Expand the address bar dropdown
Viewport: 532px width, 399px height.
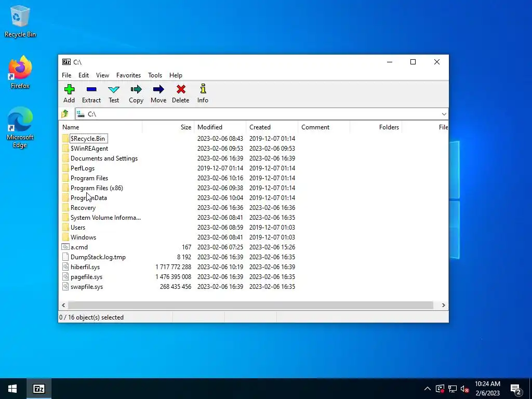(444, 114)
